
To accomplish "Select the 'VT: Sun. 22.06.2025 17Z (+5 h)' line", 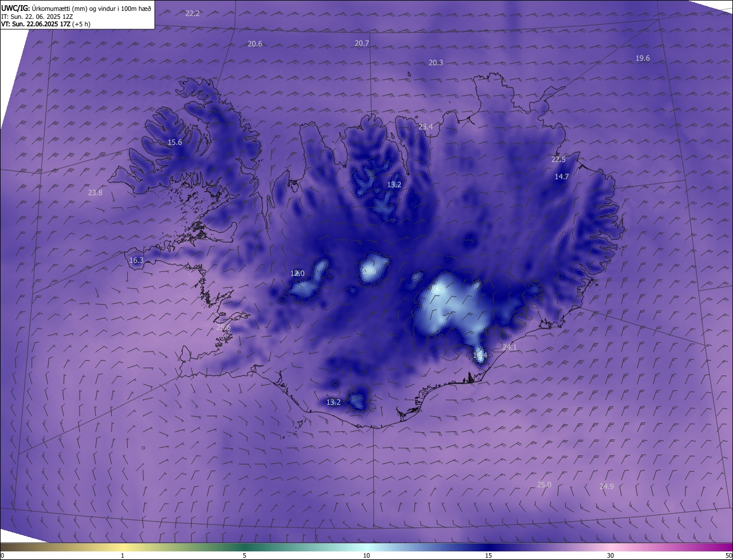I will pyautogui.click(x=46, y=24).
